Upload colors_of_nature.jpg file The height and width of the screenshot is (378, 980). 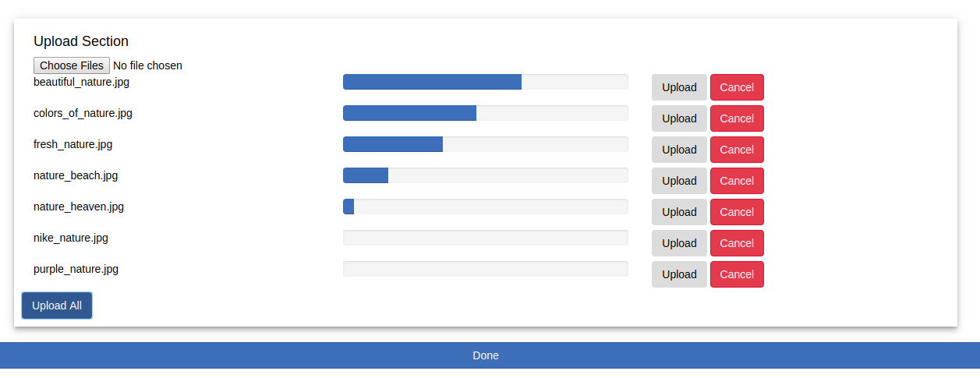[679, 118]
